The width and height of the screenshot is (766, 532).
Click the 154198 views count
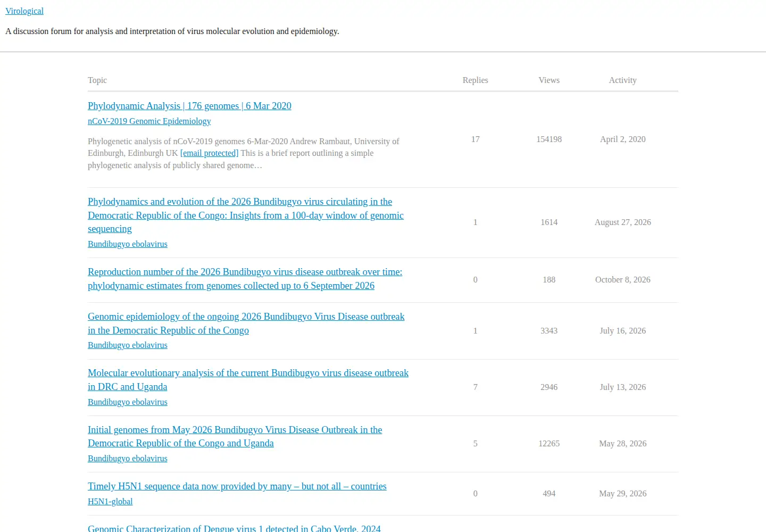(549, 139)
